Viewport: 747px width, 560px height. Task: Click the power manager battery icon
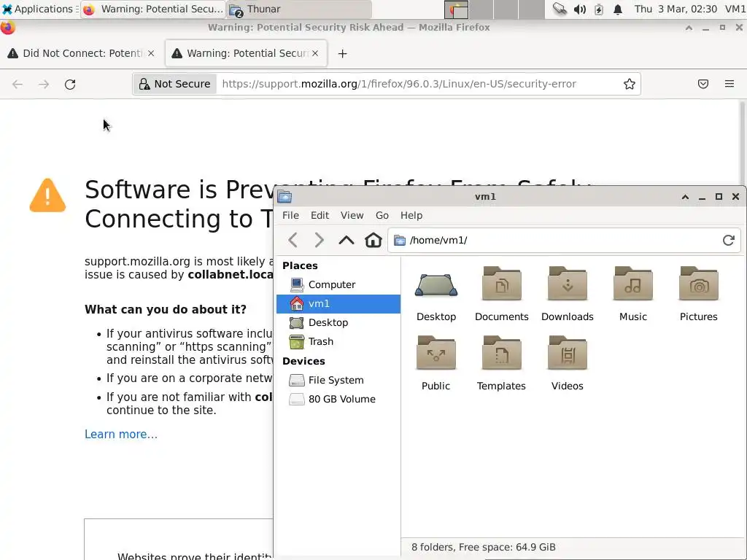(599, 9)
